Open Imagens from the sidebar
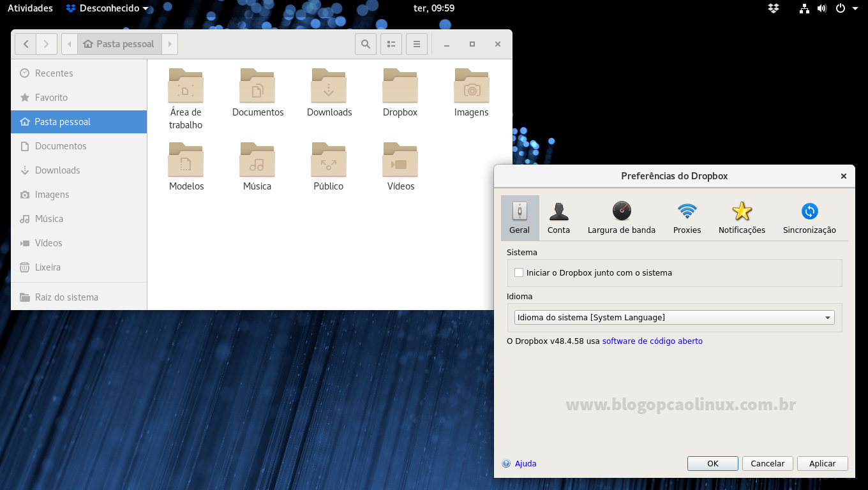Image resolution: width=868 pixels, height=490 pixels. [79, 195]
